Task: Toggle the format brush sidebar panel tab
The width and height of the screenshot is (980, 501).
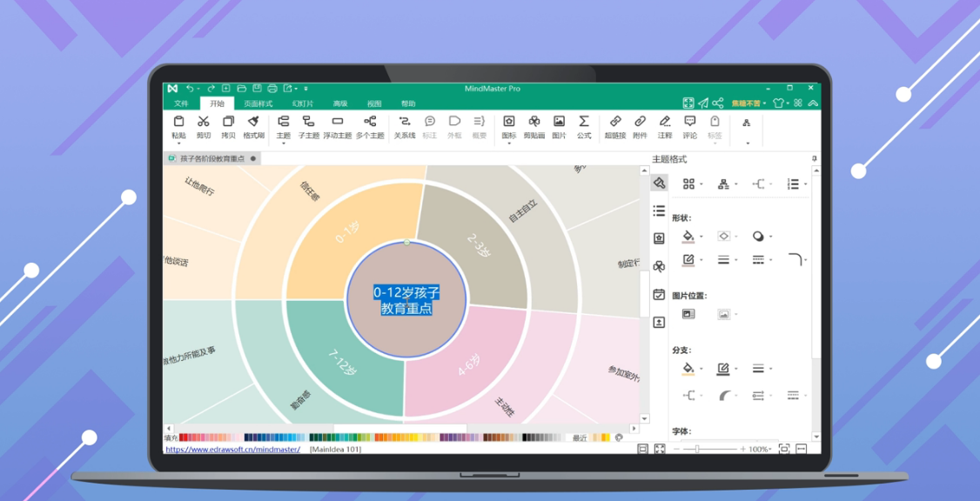Action: [659, 183]
